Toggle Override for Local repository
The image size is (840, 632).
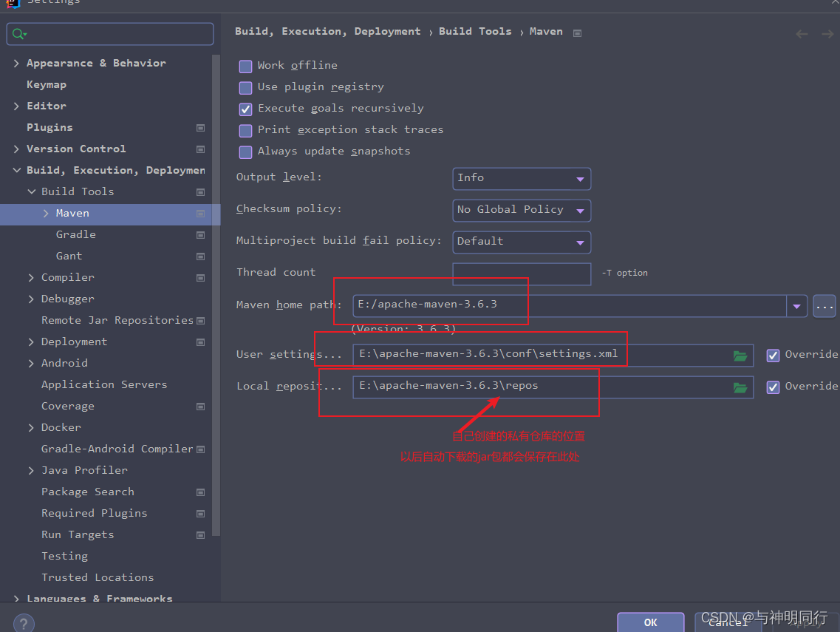pyautogui.click(x=773, y=387)
